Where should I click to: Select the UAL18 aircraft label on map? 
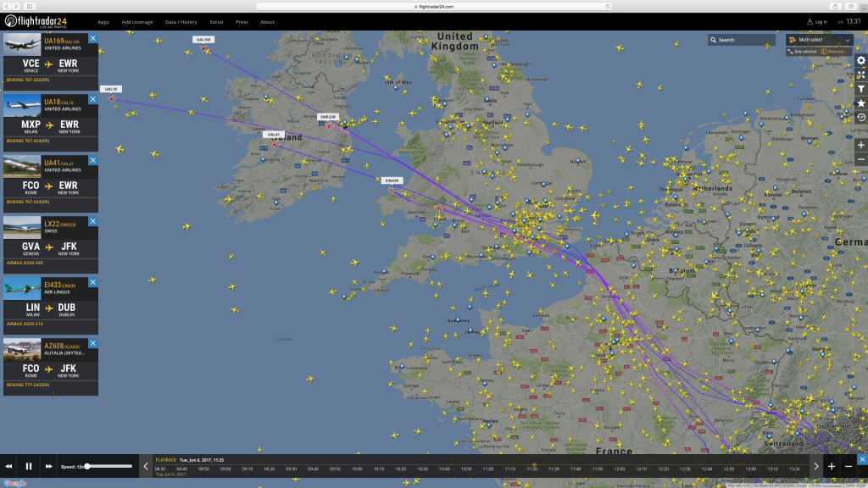tap(111, 88)
